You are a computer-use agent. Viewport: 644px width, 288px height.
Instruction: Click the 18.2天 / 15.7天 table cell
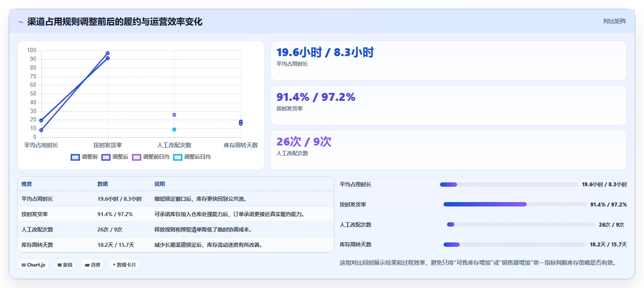[x=116, y=245]
